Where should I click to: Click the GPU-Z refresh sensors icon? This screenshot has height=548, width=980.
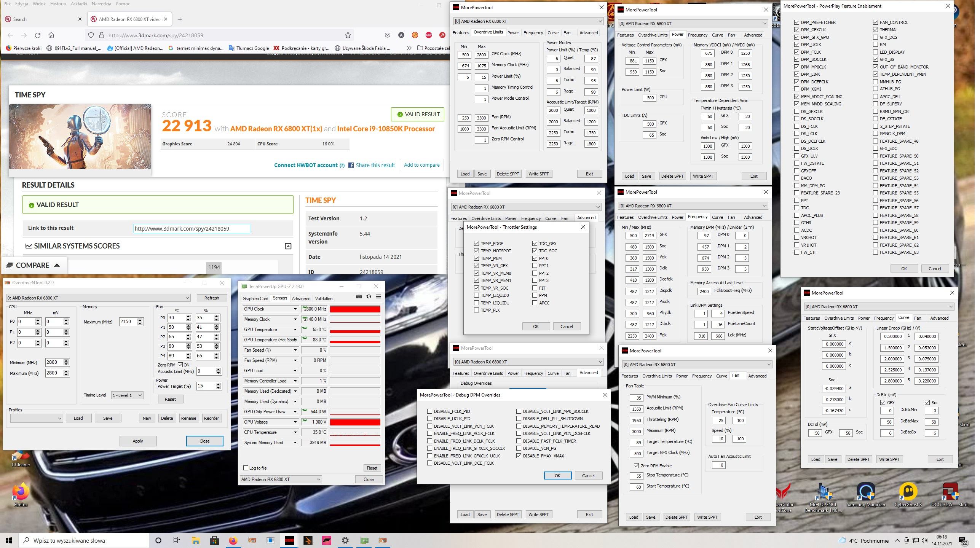pos(369,297)
